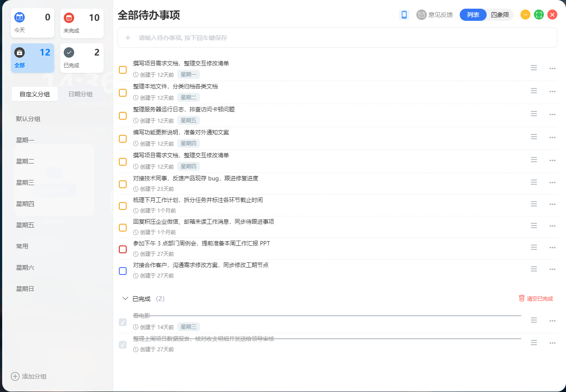This screenshot has height=392, width=566.
Task: Click the trash icon beside 清空已完成
Action: pos(522,298)
